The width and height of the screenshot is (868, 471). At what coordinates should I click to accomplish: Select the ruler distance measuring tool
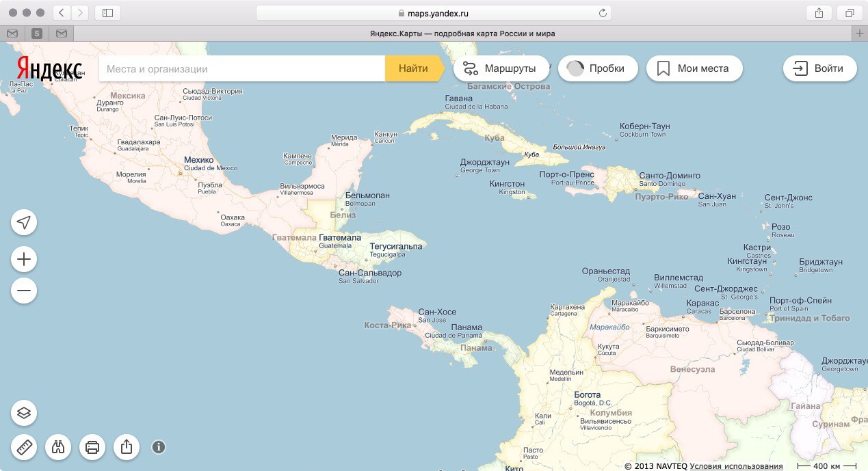(24, 447)
